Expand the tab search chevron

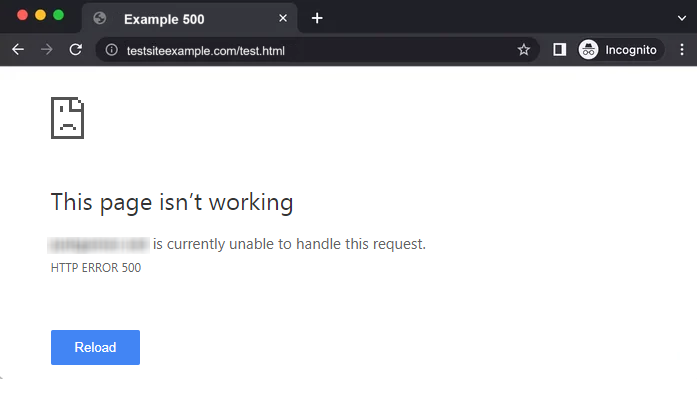point(681,18)
